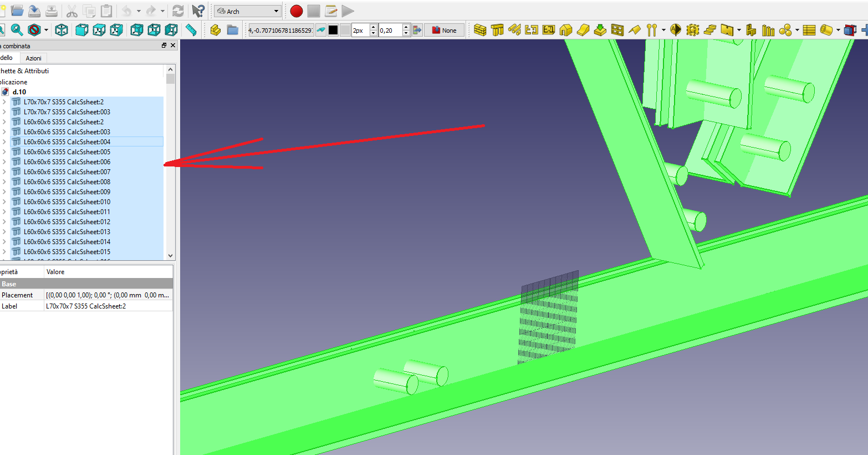Fit selection with the magnifier icon
The image size is (868, 455).
pos(17,30)
